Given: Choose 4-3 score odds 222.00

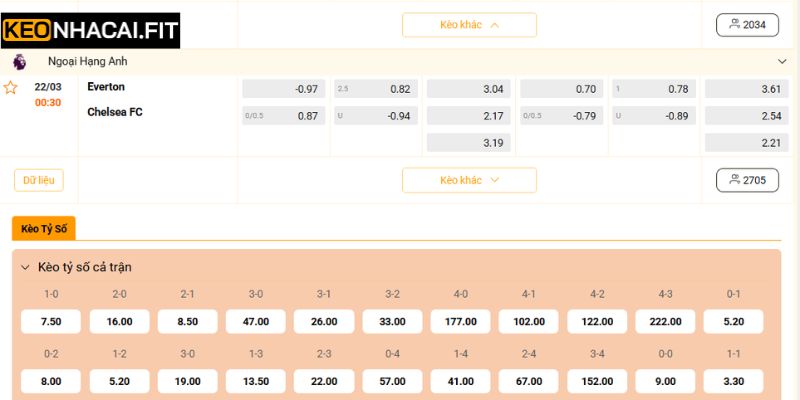Looking at the screenshot, I should click(x=665, y=321).
